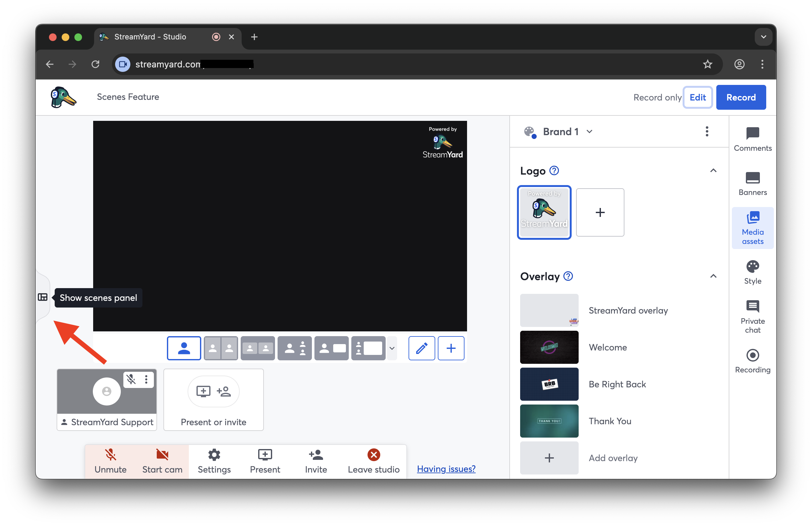Open tab search dropdown

pyautogui.click(x=763, y=37)
